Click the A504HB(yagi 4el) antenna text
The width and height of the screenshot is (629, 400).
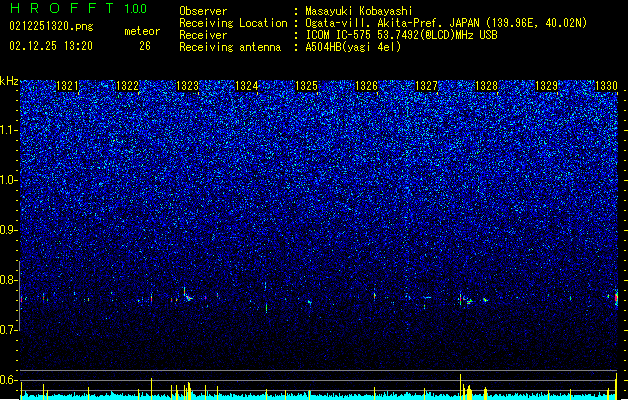tap(353, 47)
